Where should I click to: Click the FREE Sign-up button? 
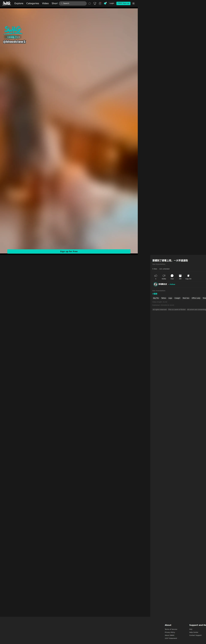tap(123, 4)
